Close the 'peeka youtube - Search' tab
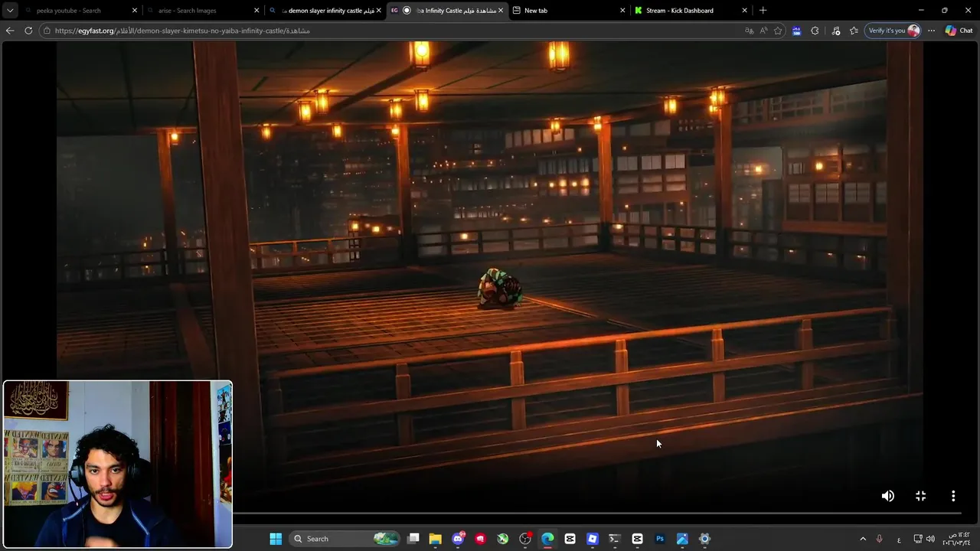Screen dimensions: 980x551 click(135, 11)
